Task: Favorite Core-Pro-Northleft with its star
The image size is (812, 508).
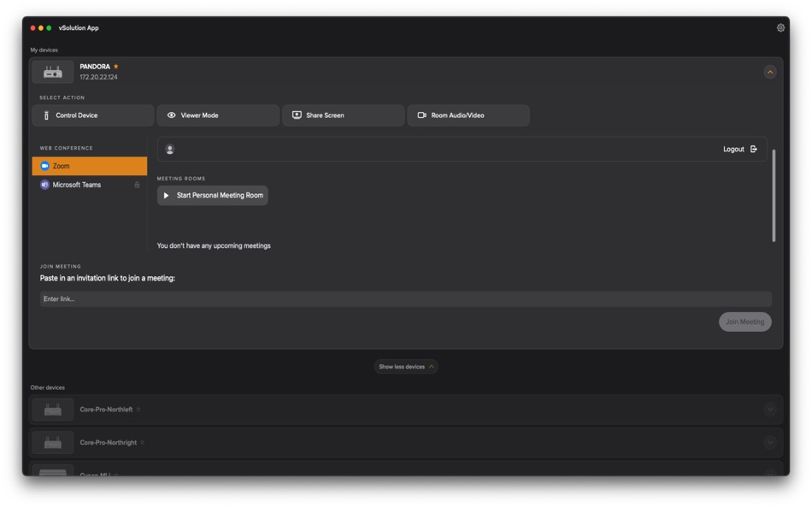Action: coord(138,410)
